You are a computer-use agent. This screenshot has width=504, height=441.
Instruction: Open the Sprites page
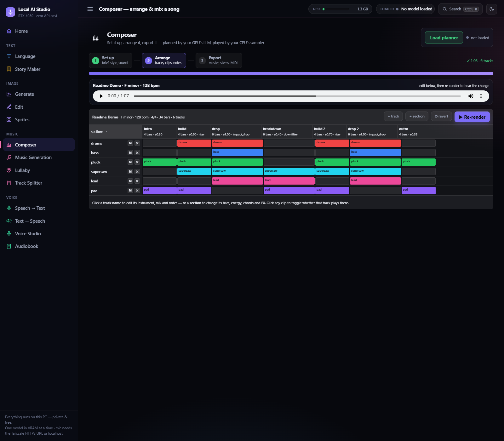(39, 120)
